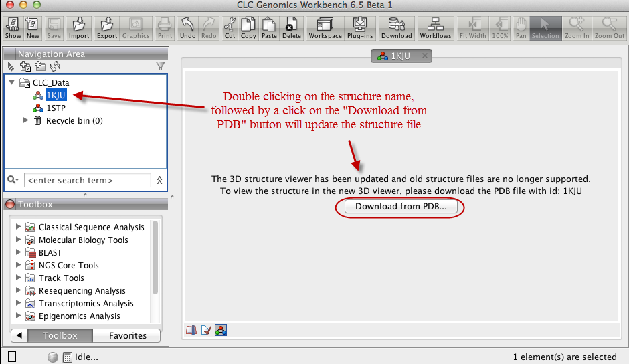Expand the Recycle bin node

(26, 121)
